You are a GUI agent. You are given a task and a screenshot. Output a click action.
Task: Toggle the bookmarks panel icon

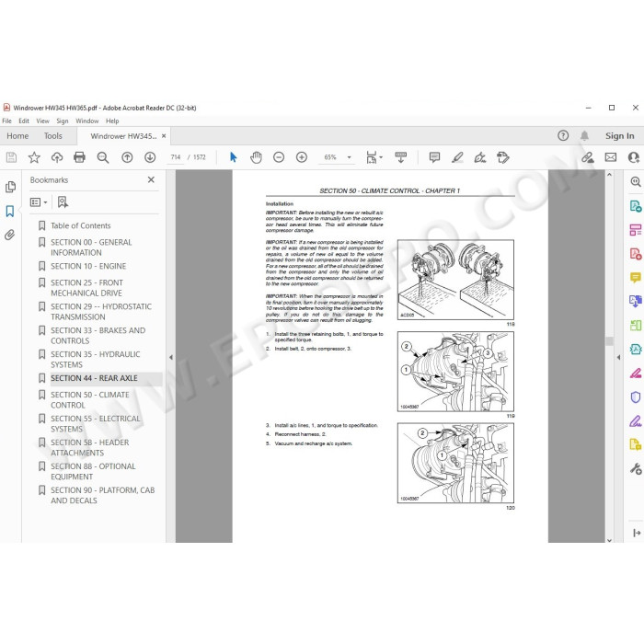pyautogui.click(x=10, y=211)
